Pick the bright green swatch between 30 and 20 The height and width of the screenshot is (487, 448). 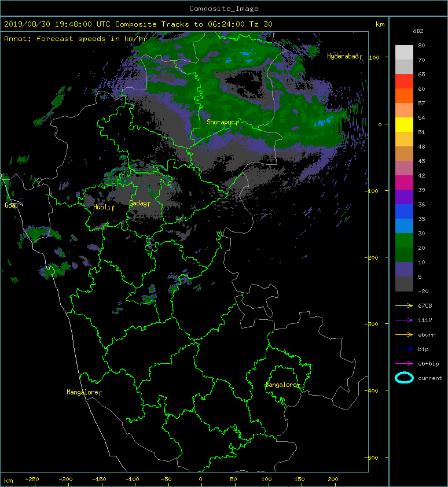click(x=404, y=241)
